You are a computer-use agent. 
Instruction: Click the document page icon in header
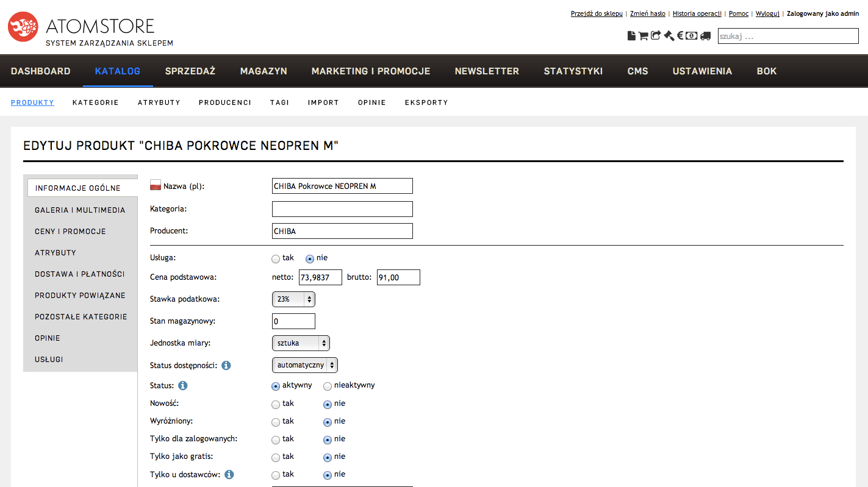pyautogui.click(x=631, y=36)
